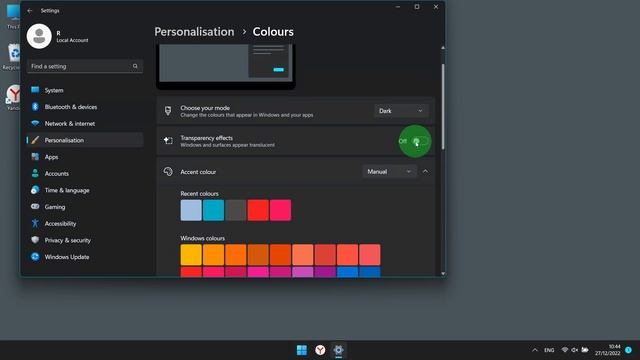640x360 pixels.
Task: Click Personalisation in the breadcrumb
Action: coord(194,32)
